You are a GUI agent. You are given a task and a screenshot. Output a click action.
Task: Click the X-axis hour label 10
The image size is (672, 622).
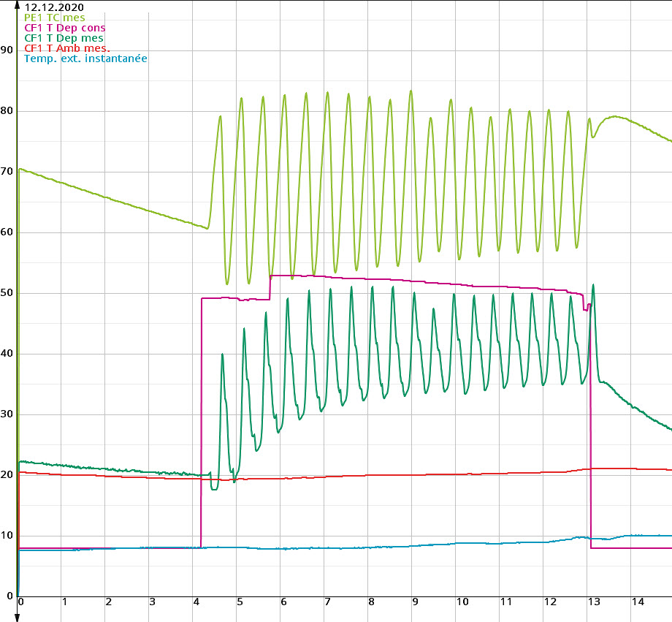(x=462, y=602)
